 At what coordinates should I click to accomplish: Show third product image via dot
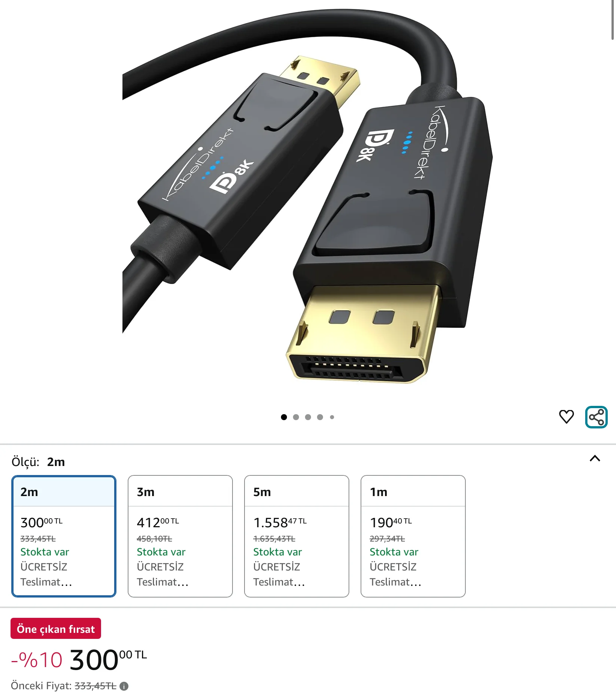[308, 417]
